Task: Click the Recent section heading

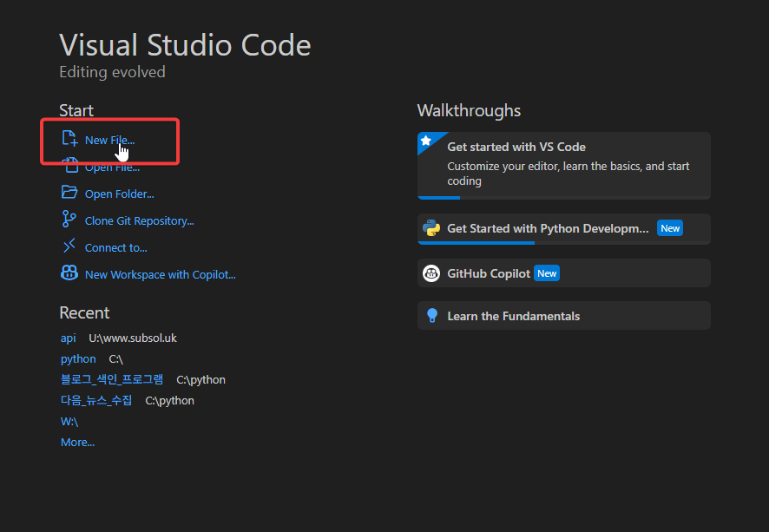Action: click(x=84, y=312)
